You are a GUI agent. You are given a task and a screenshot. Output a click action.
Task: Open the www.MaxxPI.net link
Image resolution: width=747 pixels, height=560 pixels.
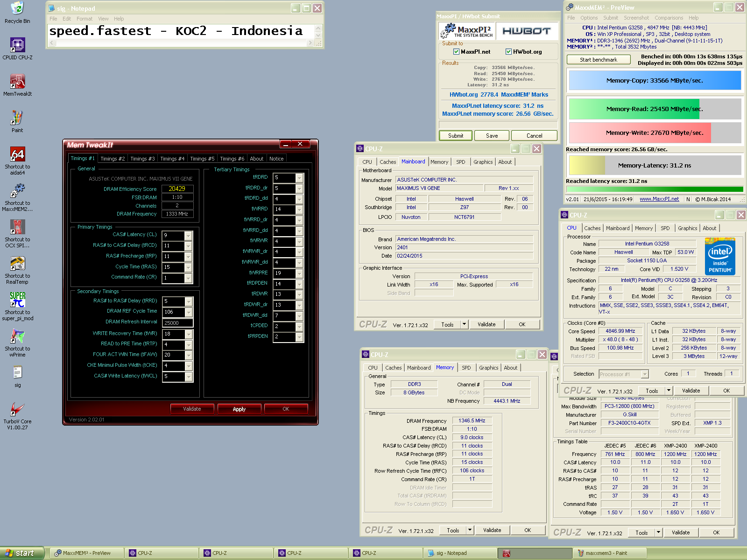(x=659, y=199)
